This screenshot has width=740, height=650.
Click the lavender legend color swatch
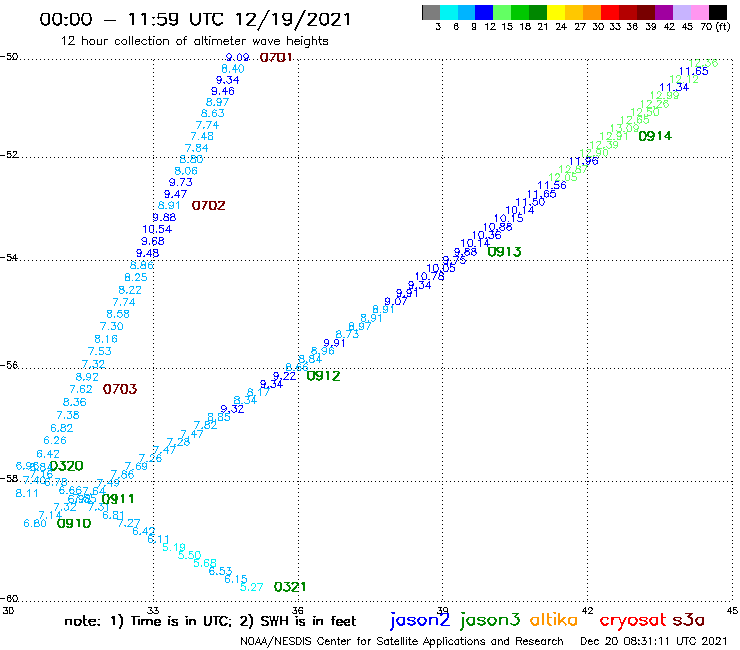pyautogui.click(x=681, y=12)
